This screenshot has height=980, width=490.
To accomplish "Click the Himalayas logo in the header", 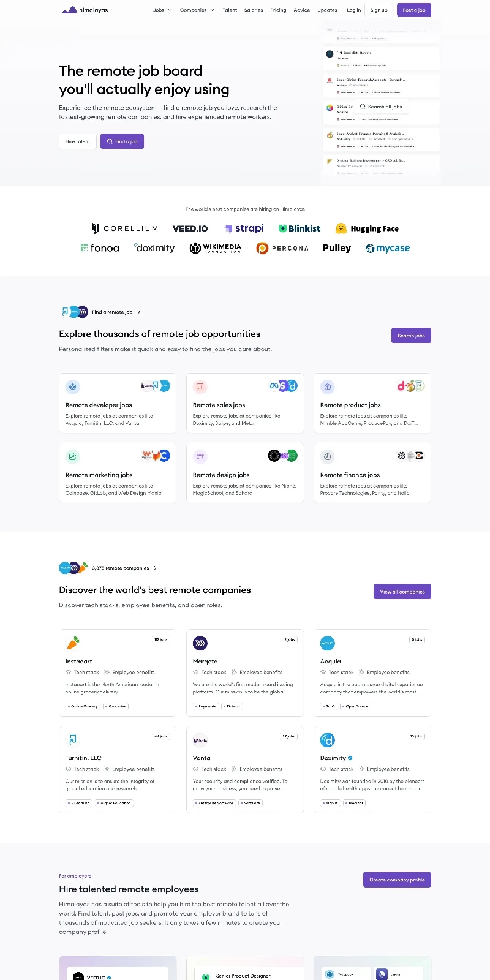I will (83, 10).
